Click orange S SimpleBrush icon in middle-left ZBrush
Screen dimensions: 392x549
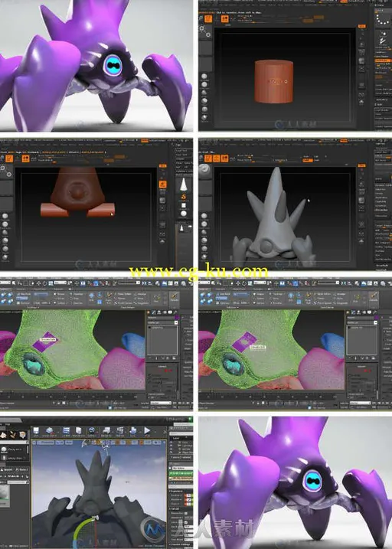click(184, 197)
